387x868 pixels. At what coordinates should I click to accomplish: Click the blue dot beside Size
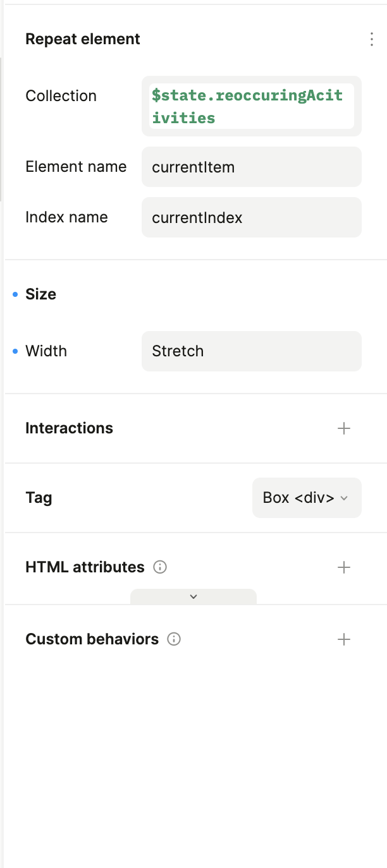pyautogui.click(x=15, y=294)
